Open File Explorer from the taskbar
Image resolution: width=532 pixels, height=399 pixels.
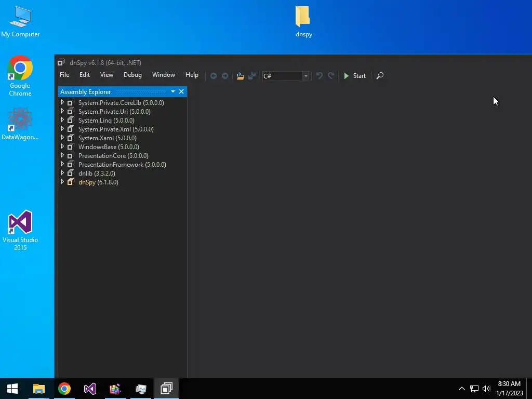pos(38,389)
